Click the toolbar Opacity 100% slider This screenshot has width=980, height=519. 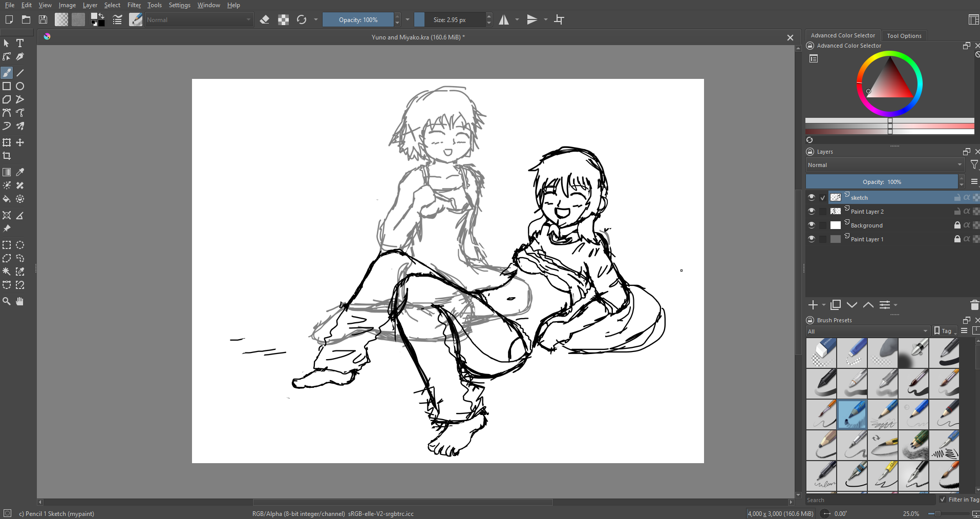click(x=358, y=20)
